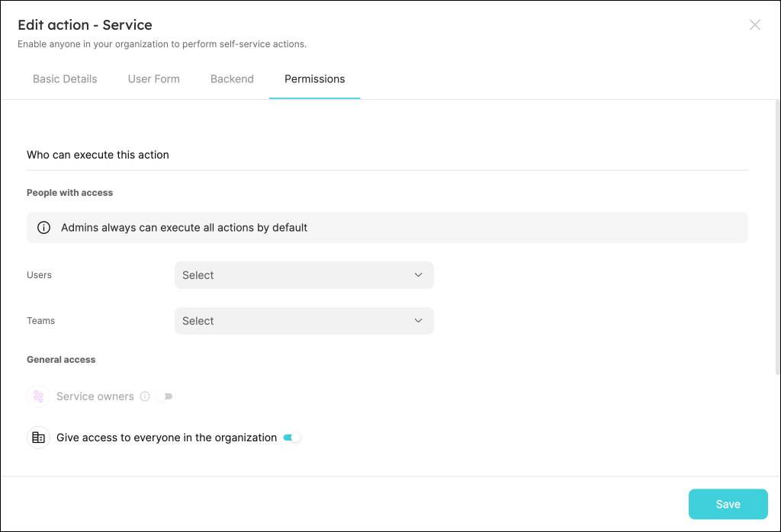Click the organization building icon
The width and height of the screenshot is (781, 532).
click(38, 437)
